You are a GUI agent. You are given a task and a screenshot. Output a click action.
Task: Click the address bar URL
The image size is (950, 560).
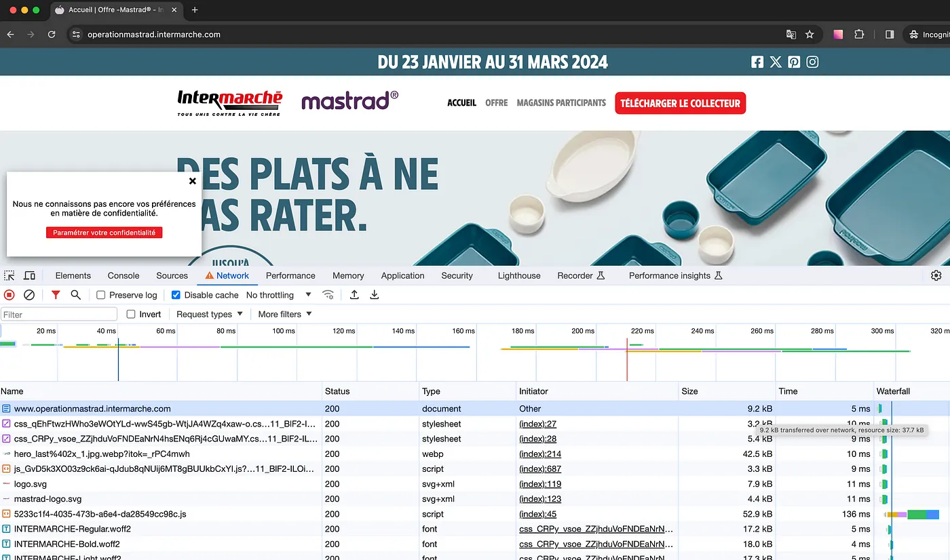pyautogui.click(x=154, y=35)
